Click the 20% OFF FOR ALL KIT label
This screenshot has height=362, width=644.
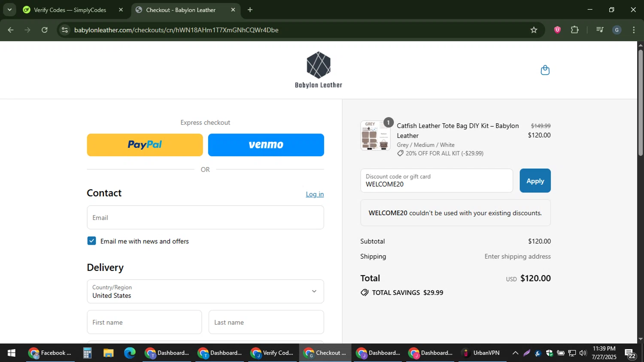(444, 153)
